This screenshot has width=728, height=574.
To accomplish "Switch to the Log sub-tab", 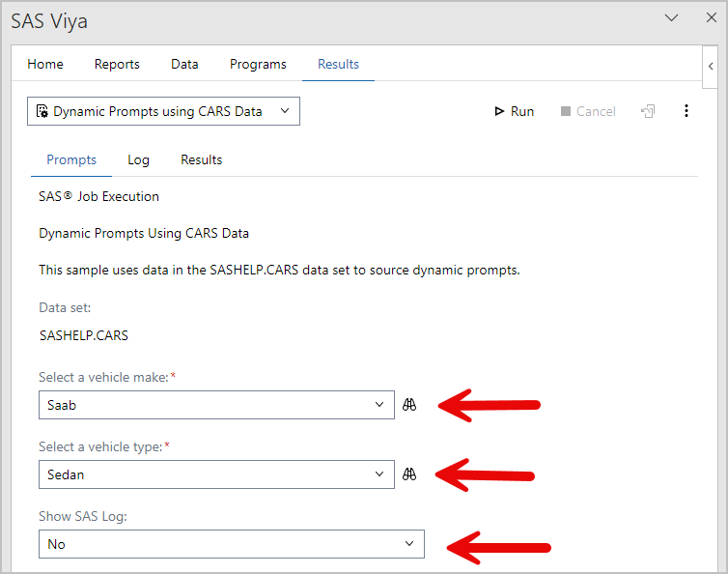I will pyautogui.click(x=138, y=159).
